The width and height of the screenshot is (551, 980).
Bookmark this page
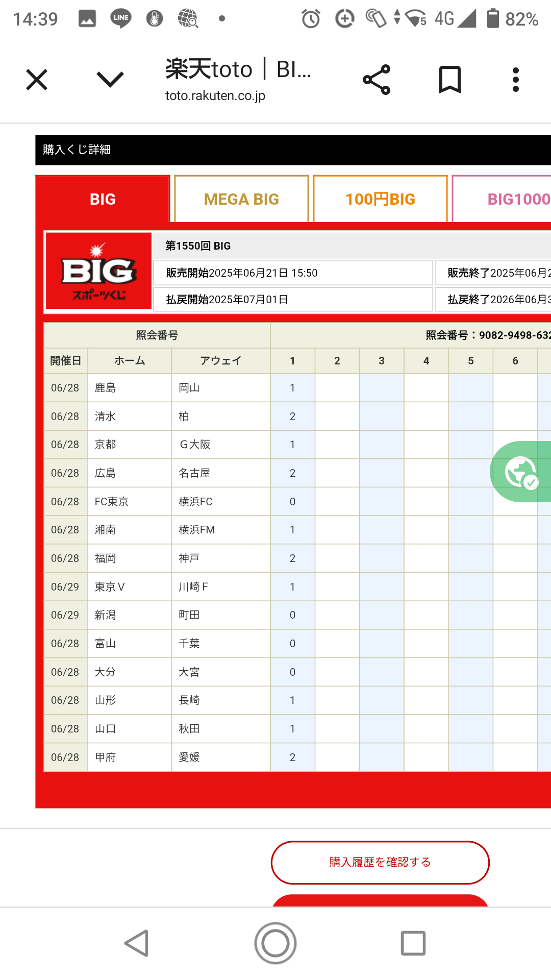[x=449, y=80]
